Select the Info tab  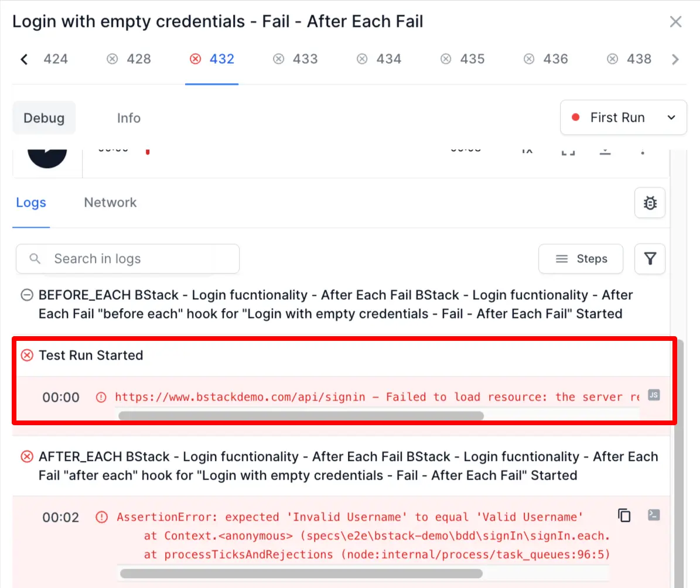click(128, 118)
